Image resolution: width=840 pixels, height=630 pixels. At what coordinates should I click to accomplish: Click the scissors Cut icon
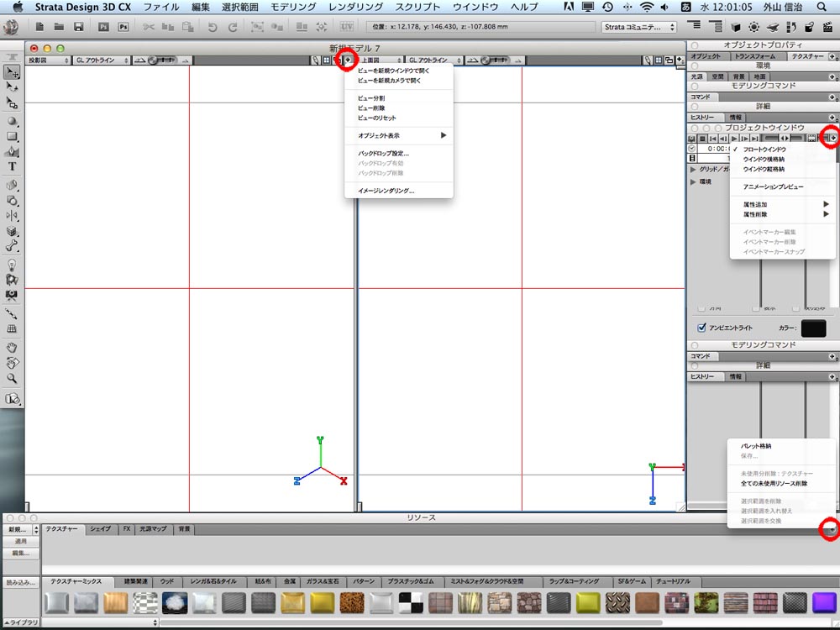[149, 27]
